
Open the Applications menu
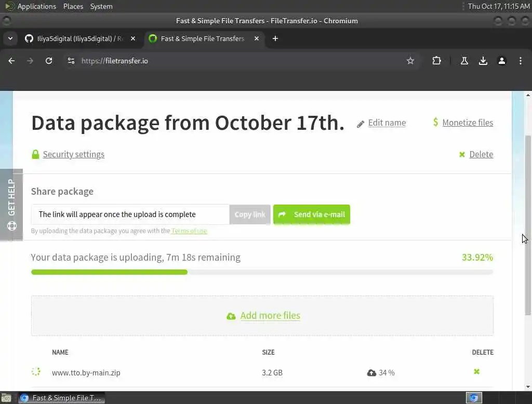36,6
